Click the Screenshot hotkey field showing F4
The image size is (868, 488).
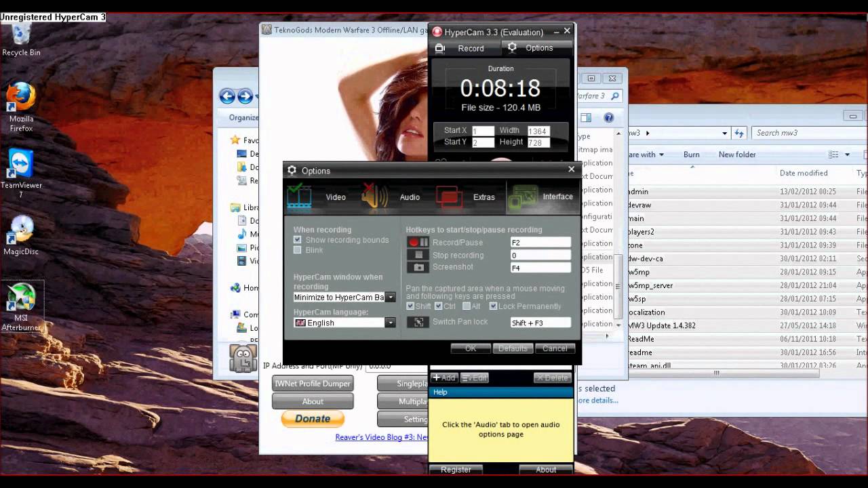(540, 268)
